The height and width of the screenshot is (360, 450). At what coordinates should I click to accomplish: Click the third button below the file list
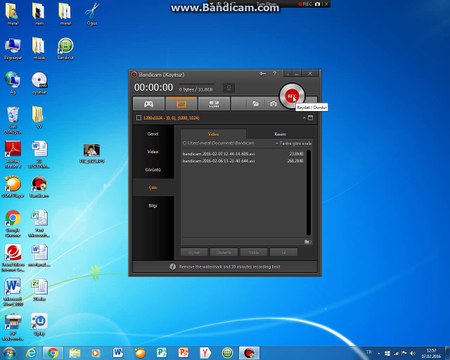254,252
